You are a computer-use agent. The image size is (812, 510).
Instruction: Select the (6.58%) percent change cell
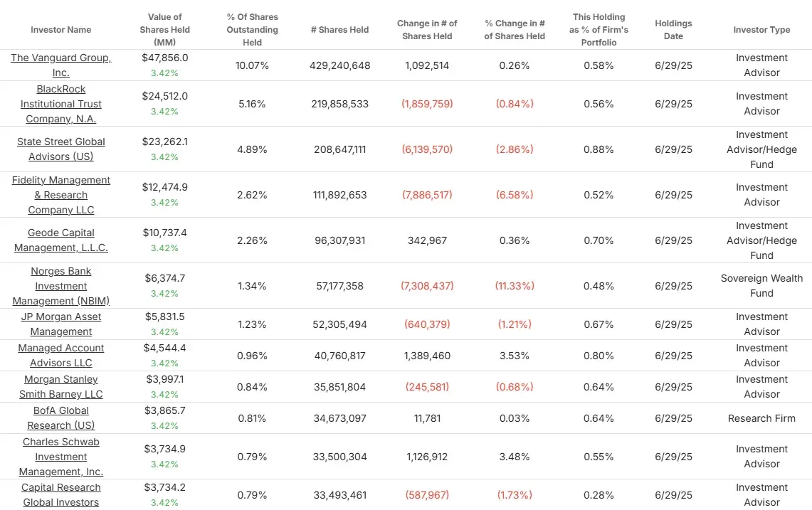point(515,195)
